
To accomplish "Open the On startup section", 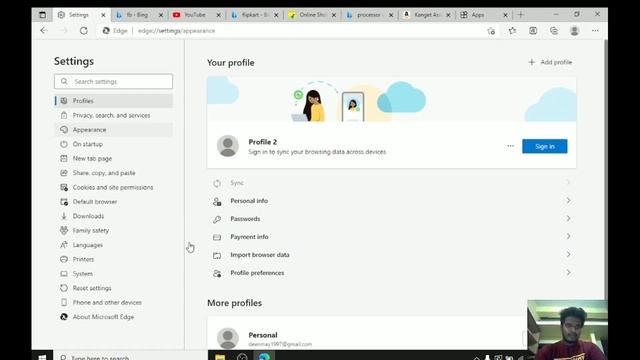I will (114, 144).
